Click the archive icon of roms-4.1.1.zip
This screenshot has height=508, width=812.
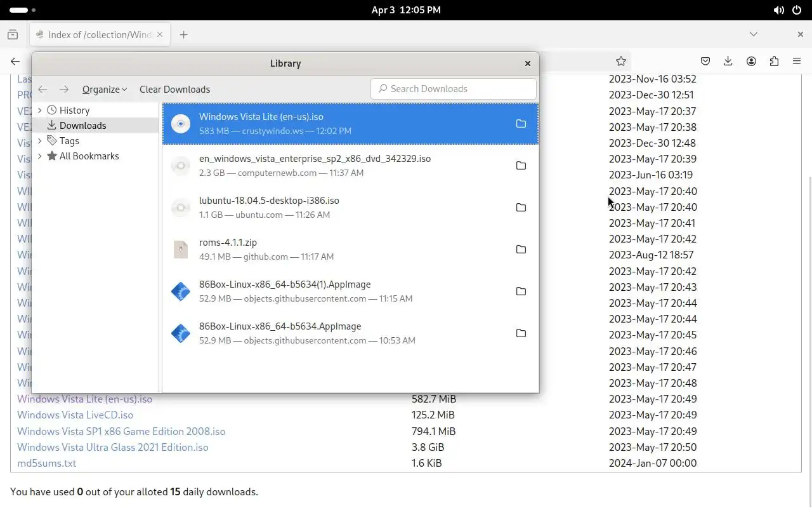click(x=181, y=250)
